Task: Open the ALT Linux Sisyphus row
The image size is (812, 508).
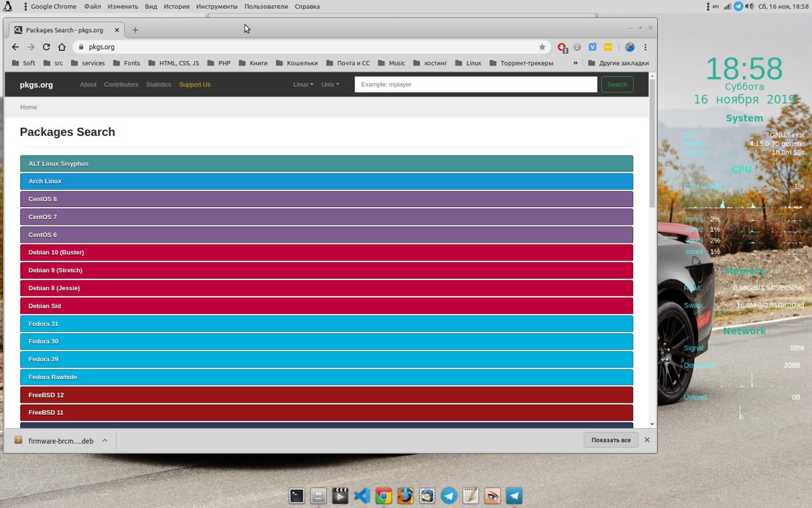Action: click(327, 164)
